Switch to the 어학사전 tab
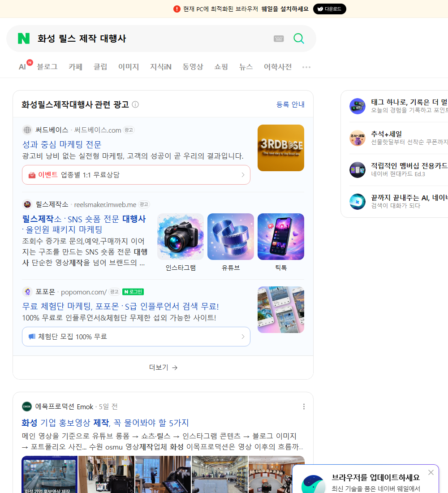 tap(278, 67)
